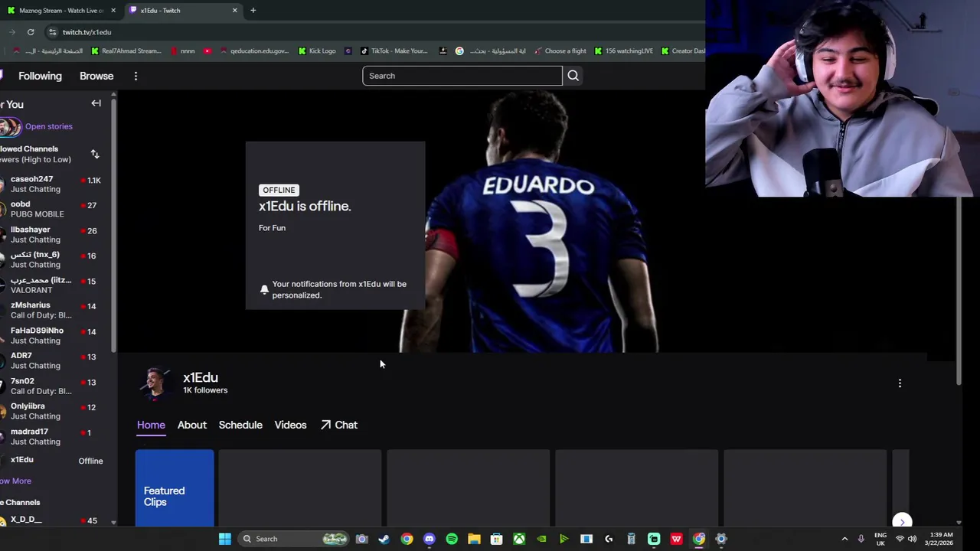This screenshot has height=551, width=980.
Task: Open oobd PUBG MOBILE channel
Action: click(x=54, y=209)
